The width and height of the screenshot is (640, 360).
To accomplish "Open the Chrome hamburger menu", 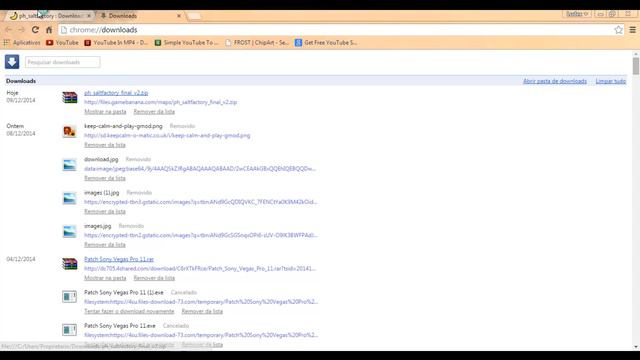I will pyautogui.click(x=632, y=30).
